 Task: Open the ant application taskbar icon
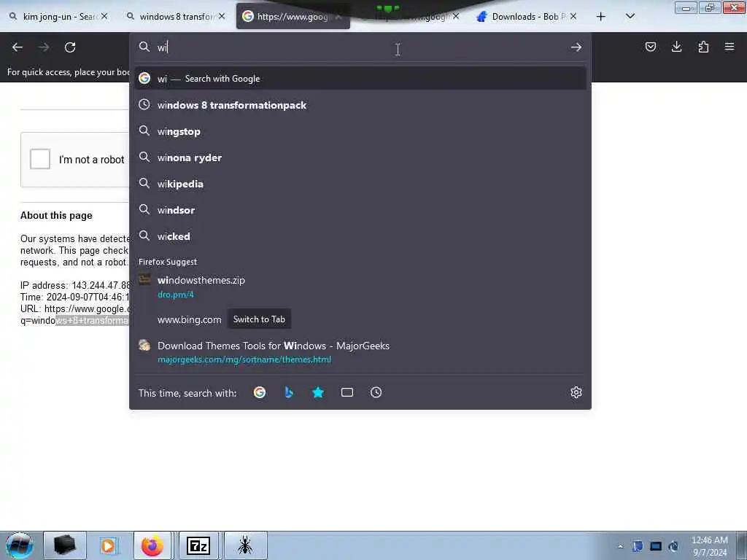245,545
